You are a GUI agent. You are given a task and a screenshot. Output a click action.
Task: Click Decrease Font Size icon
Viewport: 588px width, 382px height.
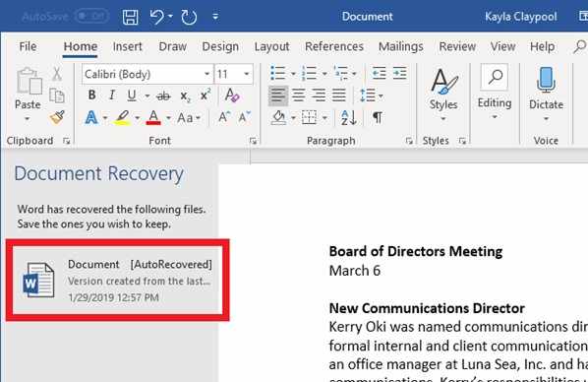(244, 117)
